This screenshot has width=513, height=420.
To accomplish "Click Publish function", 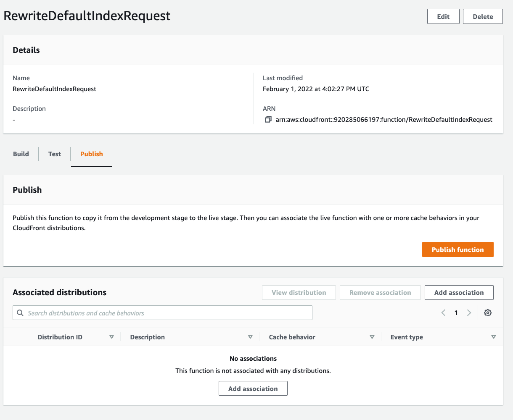I will point(457,249).
